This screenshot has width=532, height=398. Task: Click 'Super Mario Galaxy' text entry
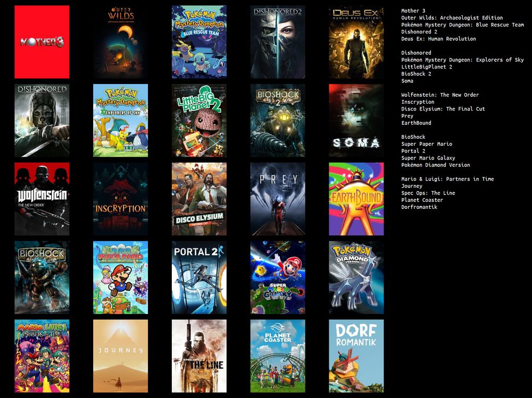(x=428, y=158)
